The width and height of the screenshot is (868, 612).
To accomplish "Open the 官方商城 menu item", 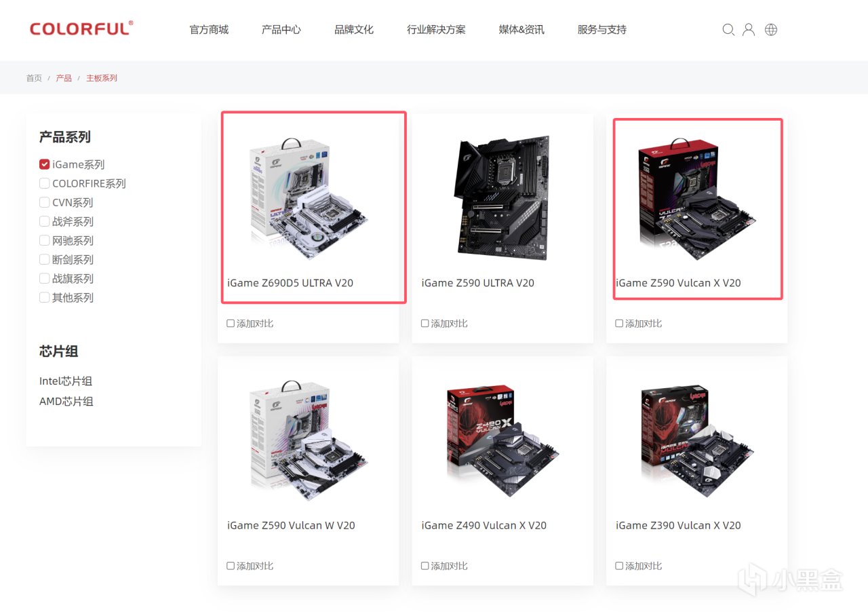I will coord(209,30).
